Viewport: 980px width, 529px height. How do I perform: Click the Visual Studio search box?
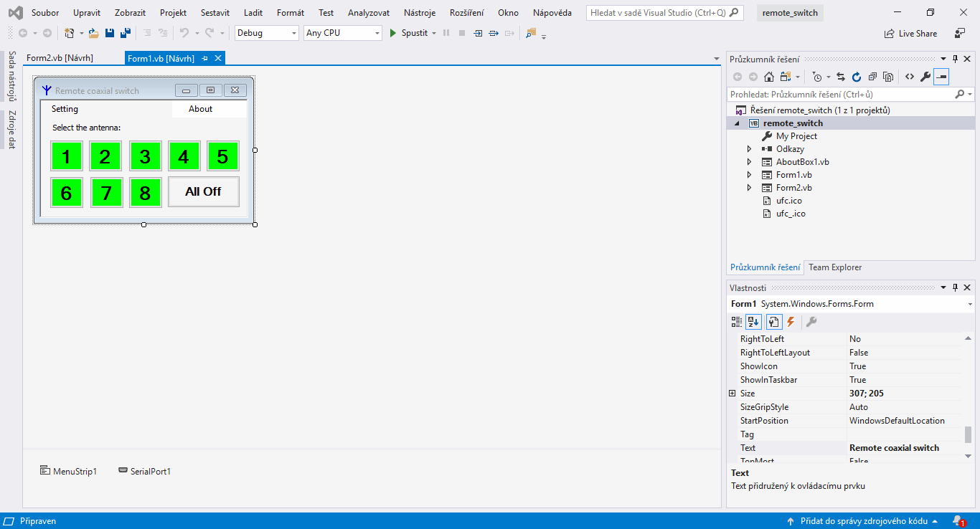[x=664, y=13]
